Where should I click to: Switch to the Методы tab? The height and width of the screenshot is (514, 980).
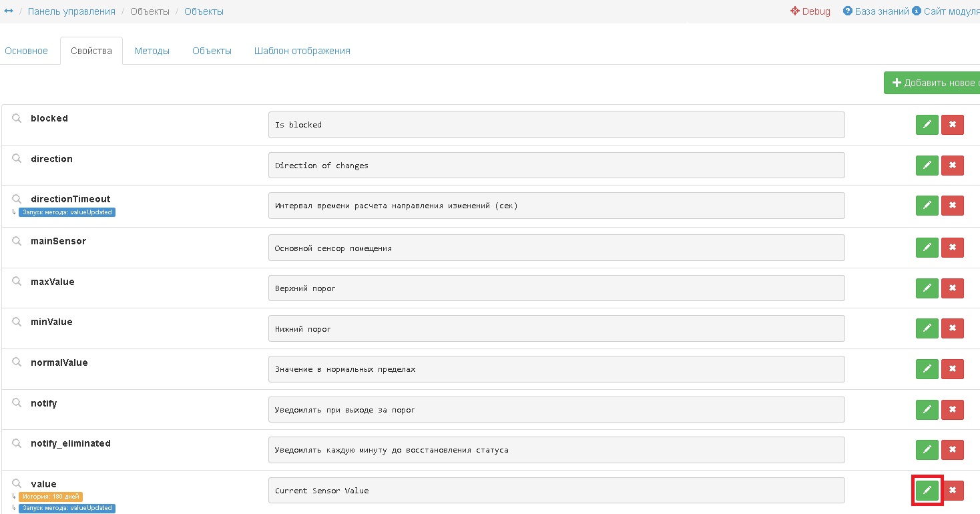point(152,51)
